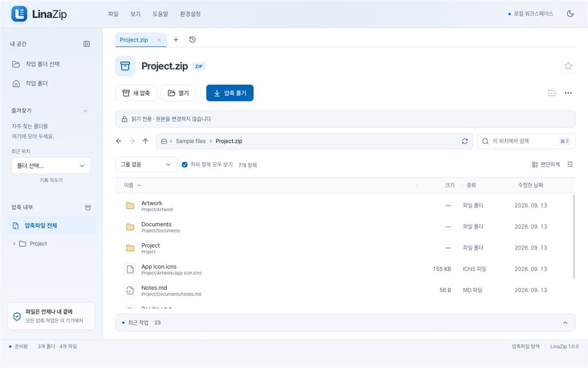Click search field 이 위치에서 검색

coord(526,141)
